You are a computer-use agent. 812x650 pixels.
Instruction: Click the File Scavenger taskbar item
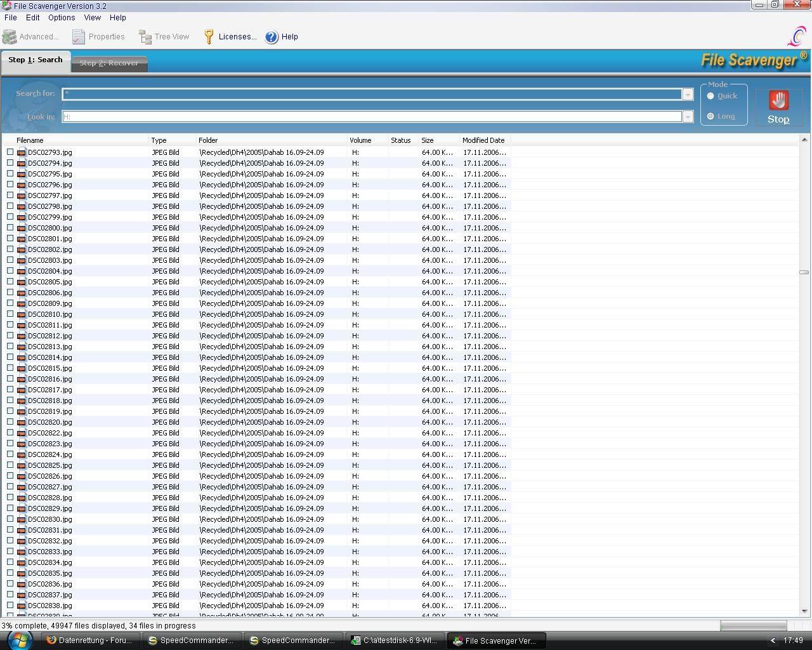click(x=496, y=640)
